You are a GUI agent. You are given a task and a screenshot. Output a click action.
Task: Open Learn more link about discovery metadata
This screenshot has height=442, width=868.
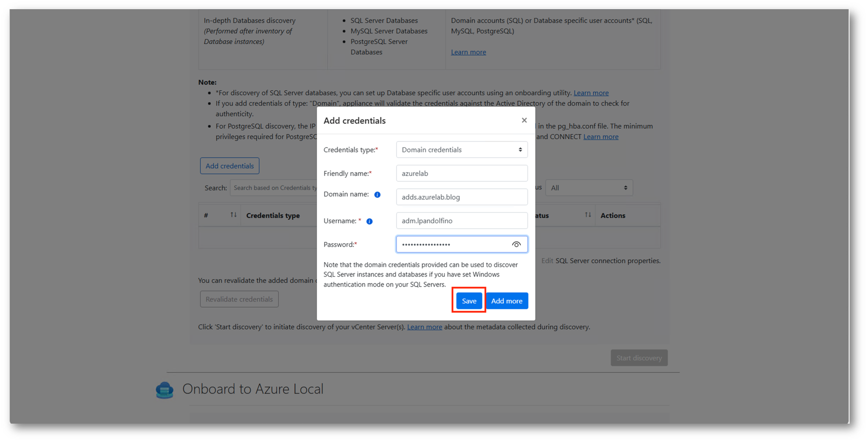point(424,327)
